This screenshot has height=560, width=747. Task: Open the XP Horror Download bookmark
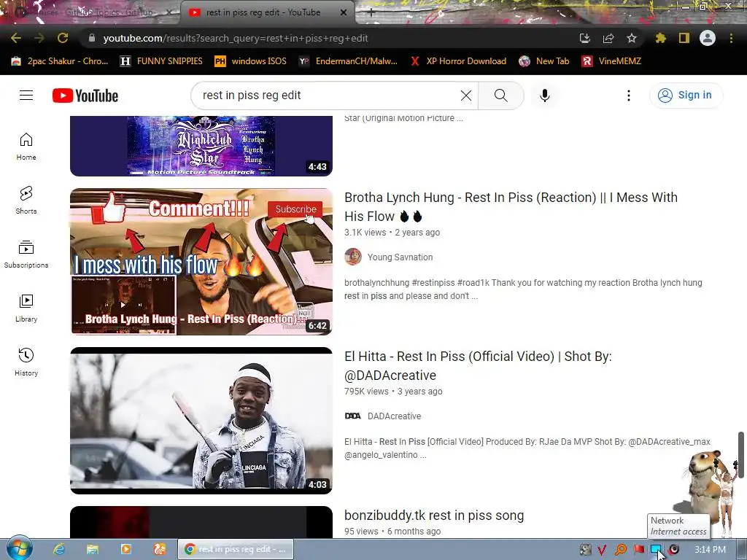point(458,61)
